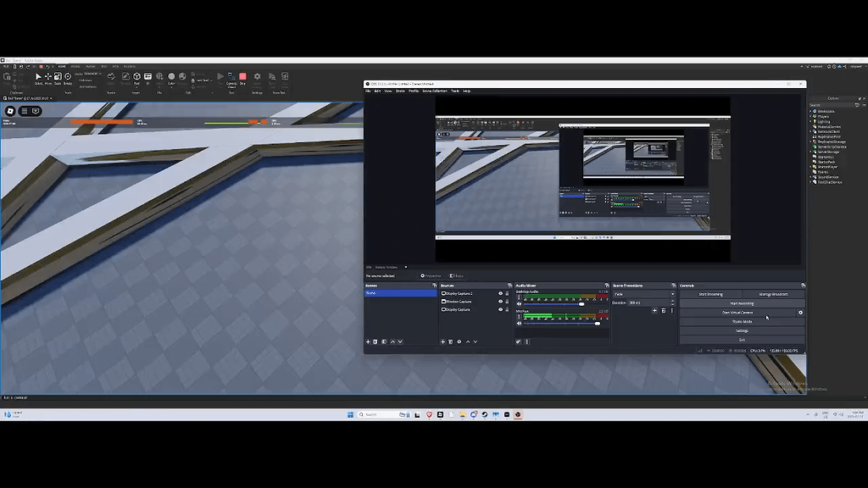
Task: Click the Explorer search field
Action: pyautogui.click(x=832, y=105)
